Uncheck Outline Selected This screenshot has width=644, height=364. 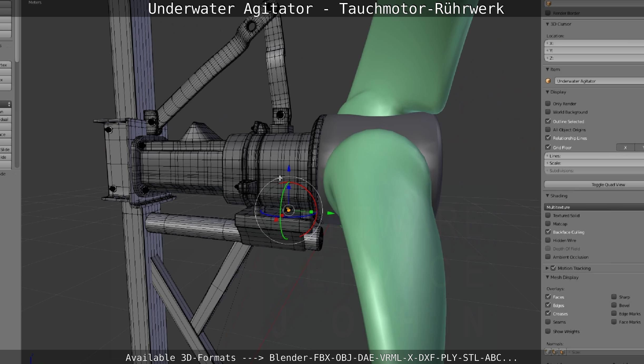pos(548,121)
